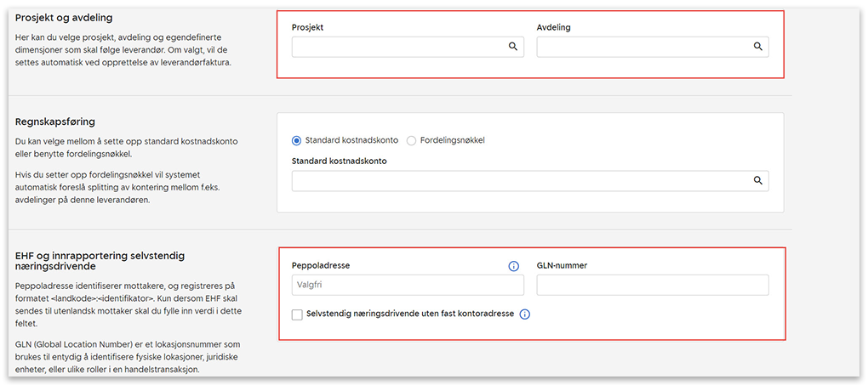Viewport: 868px width, 385px height.
Task: Open lookup via Standard kostnadskonto search icon
Action: click(x=757, y=181)
